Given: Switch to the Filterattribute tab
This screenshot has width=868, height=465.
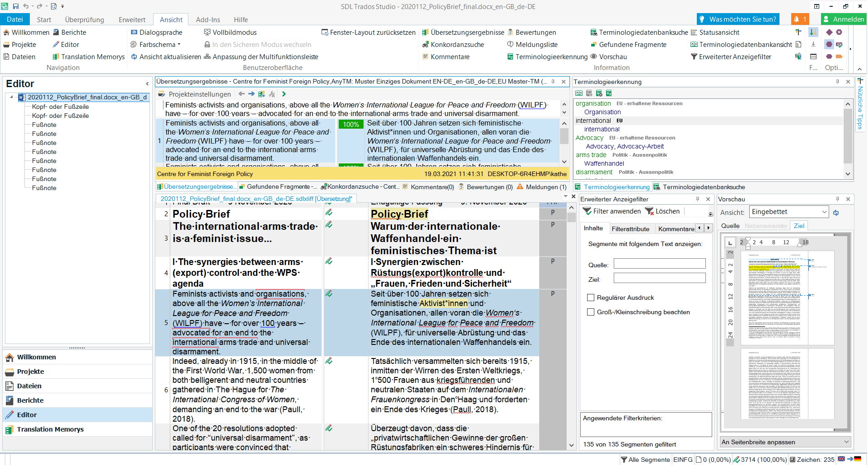Looking at the screenshot, I should [630, 229].
